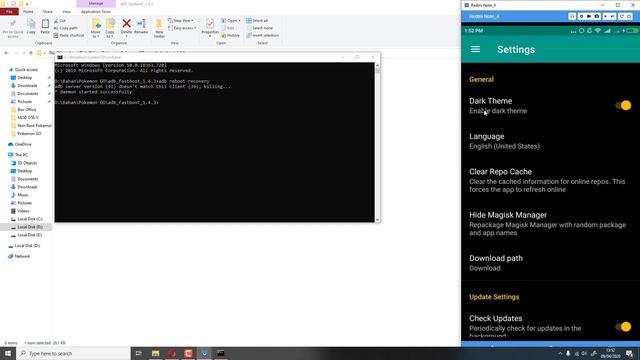
Task: Click Copy path in Clipboard group
Action: coord(66,28)
